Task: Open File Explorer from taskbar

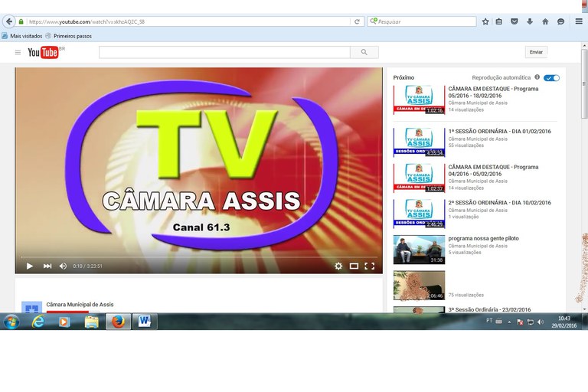Action: point(91,322)
